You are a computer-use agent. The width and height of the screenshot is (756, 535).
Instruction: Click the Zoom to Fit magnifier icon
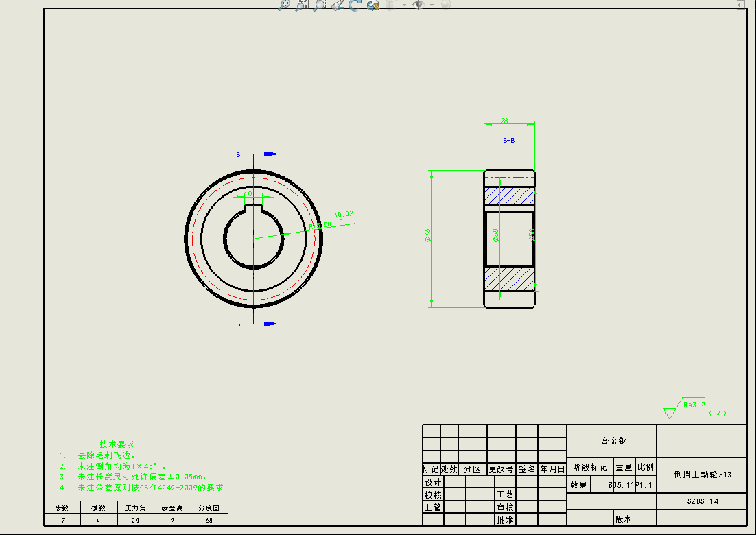(x=285, y=5)
